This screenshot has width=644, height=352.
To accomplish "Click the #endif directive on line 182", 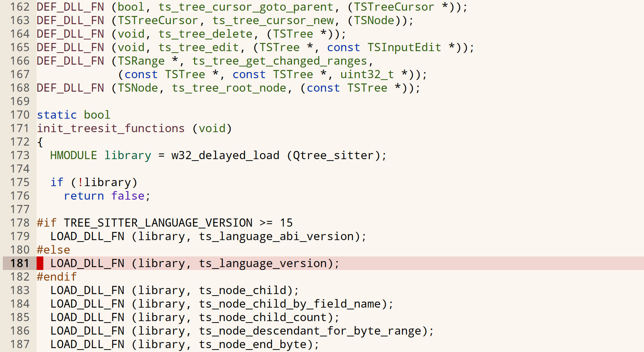I will 57,277.
